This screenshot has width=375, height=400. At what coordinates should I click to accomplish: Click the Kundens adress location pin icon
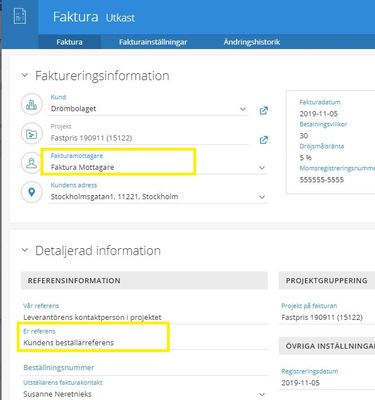[32, 192]
